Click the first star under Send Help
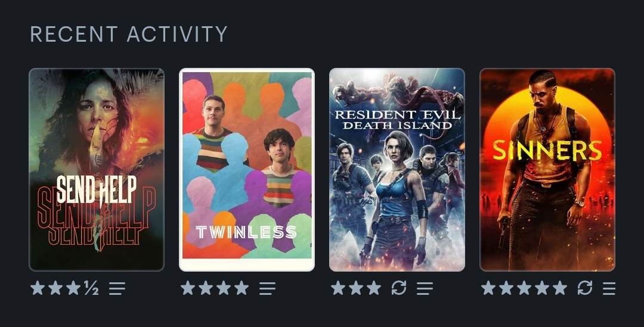Screen dimensions: 644x327 click(x=38, y=288)
